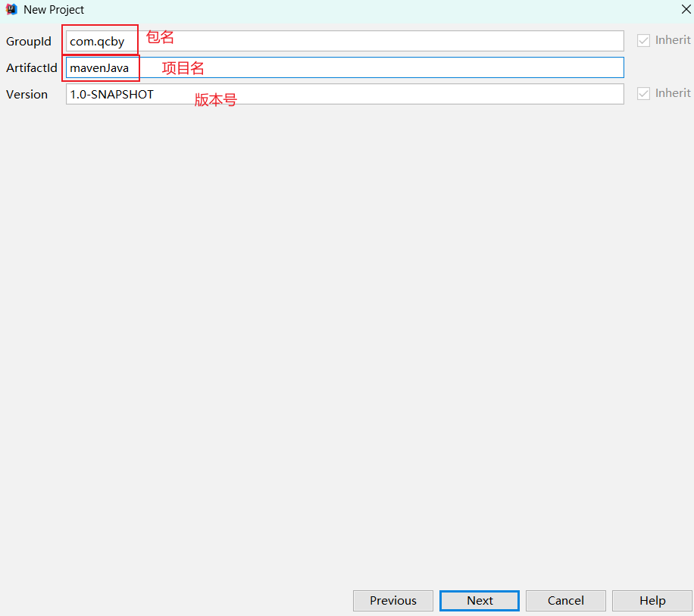Toggle the Inherit checkbox beside Version
This screenshot has width=694, height=616.
(643, 93)
